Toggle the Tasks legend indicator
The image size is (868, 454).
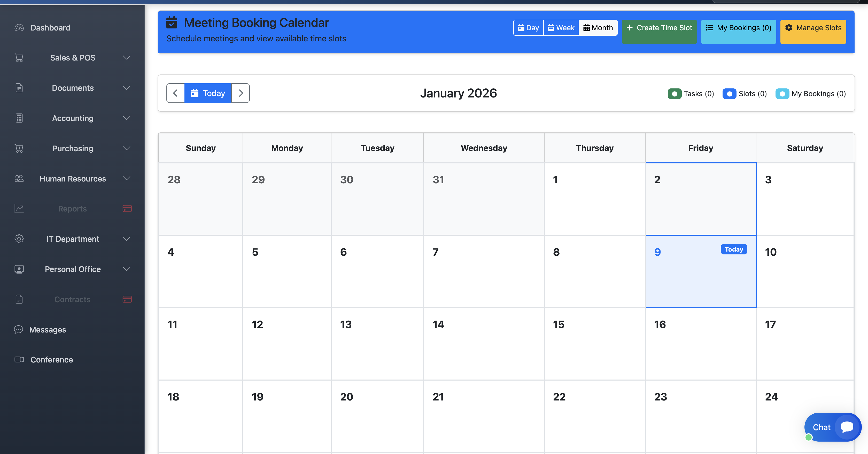tap(674, 94)
